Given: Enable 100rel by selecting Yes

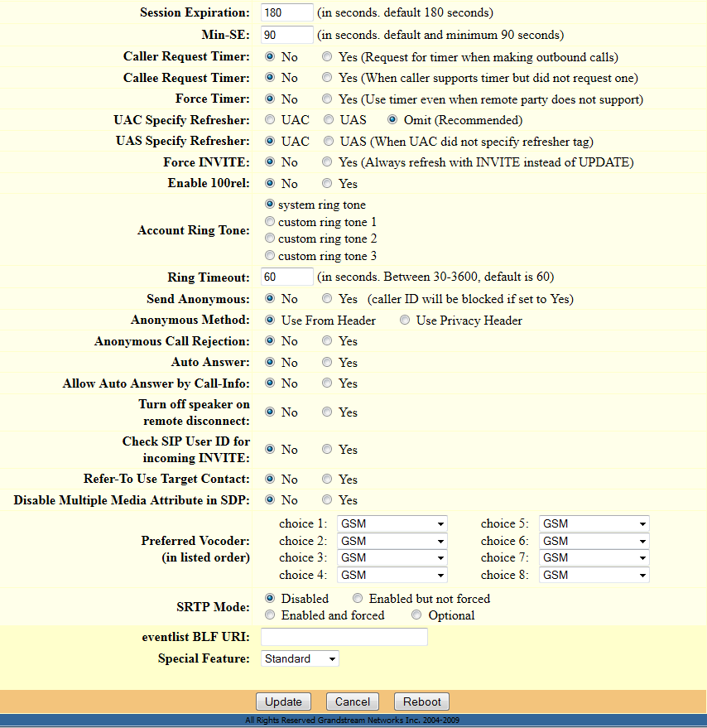Looking at the screenshot, I should (327, 183).
